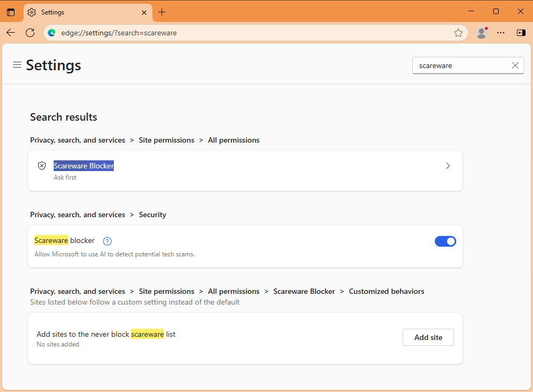Screen dimensions: 533x392
Task: Expand Scareware Blocker permission chevron
Action: (x=448, y=166)
